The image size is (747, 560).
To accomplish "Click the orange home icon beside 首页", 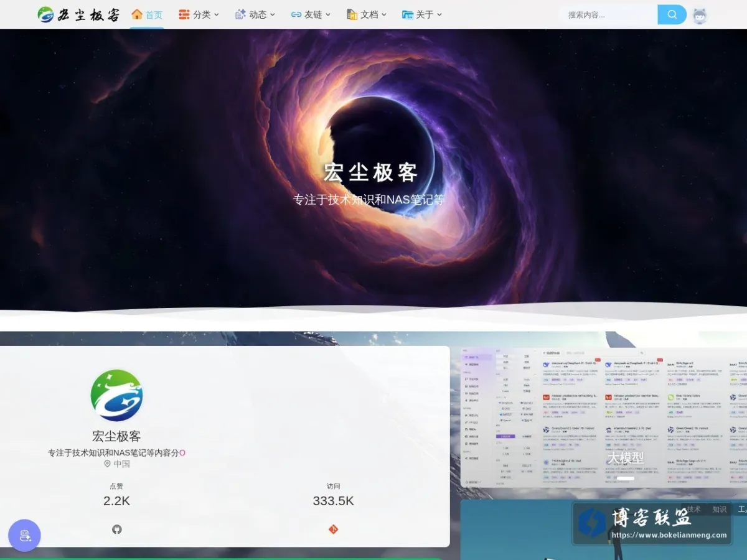I will click(137, 14).
